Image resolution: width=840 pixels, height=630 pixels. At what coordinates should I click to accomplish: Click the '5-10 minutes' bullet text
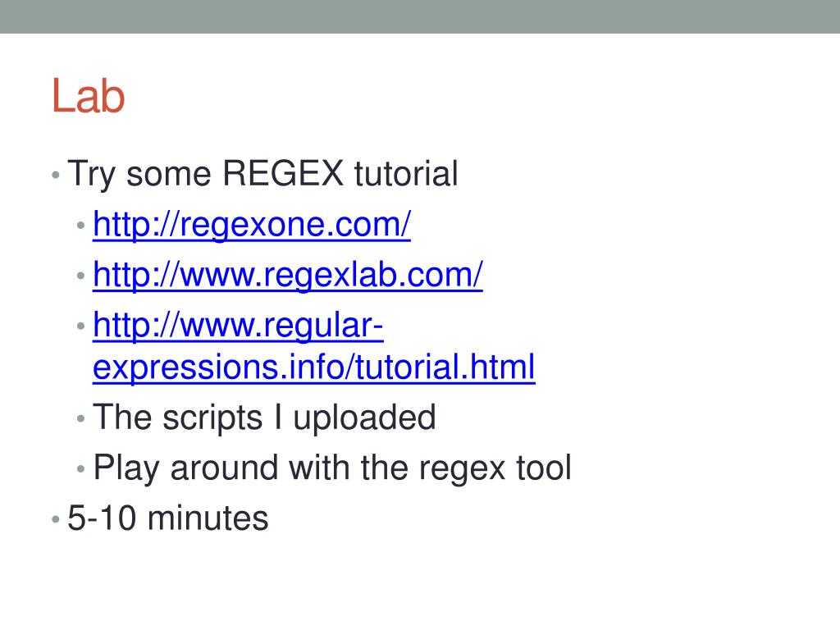click(x=167, y=518)
